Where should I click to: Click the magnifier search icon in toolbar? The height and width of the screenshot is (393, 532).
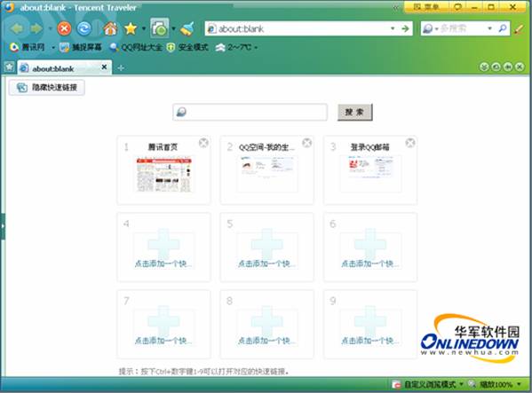tap(503, 28)
